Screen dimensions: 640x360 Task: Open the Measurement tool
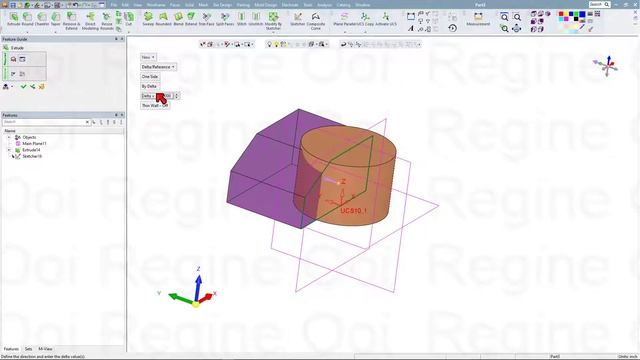click(x=478, y=19)
